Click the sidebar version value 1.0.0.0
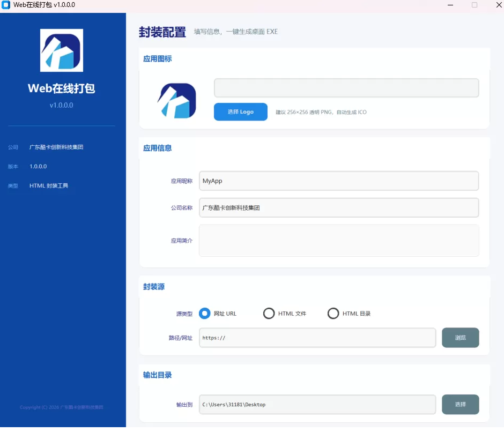The width and height of the screenshot is (504, 432). (x=38, y=167)
